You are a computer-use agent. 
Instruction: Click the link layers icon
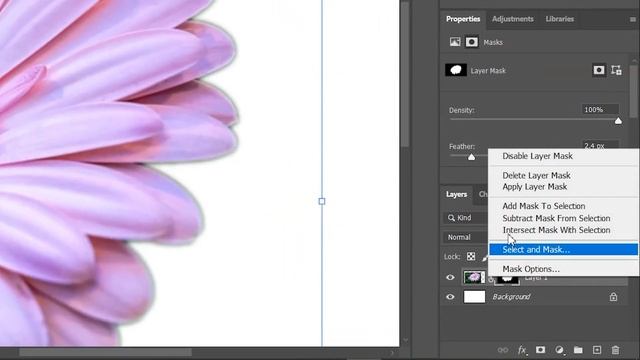(503, 350)
